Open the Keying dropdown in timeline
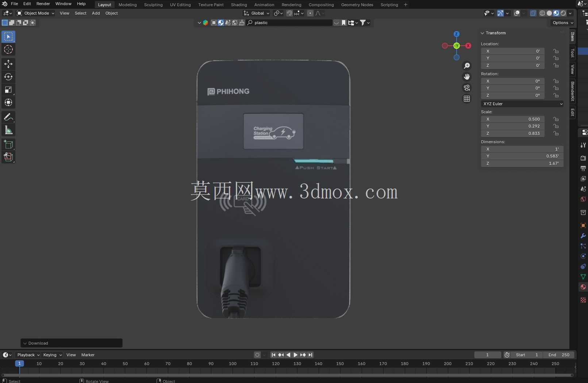Screen dimensions: 588x383 tap(52, 355)
